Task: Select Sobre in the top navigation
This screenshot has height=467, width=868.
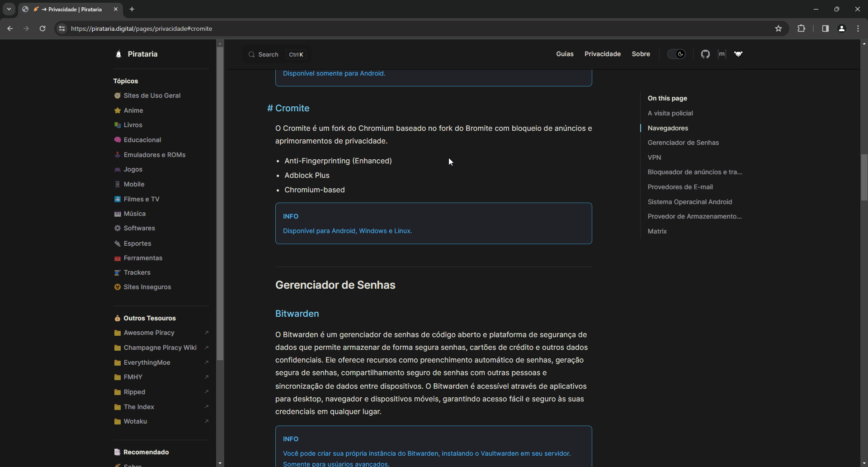Action: pyautogui.click(x=641, y=54)
